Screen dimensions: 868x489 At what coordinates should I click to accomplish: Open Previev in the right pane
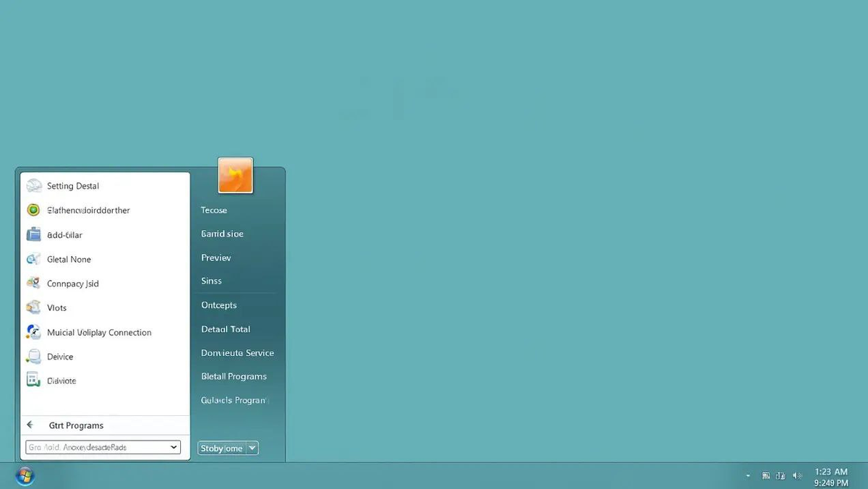[x=216, y=258]
